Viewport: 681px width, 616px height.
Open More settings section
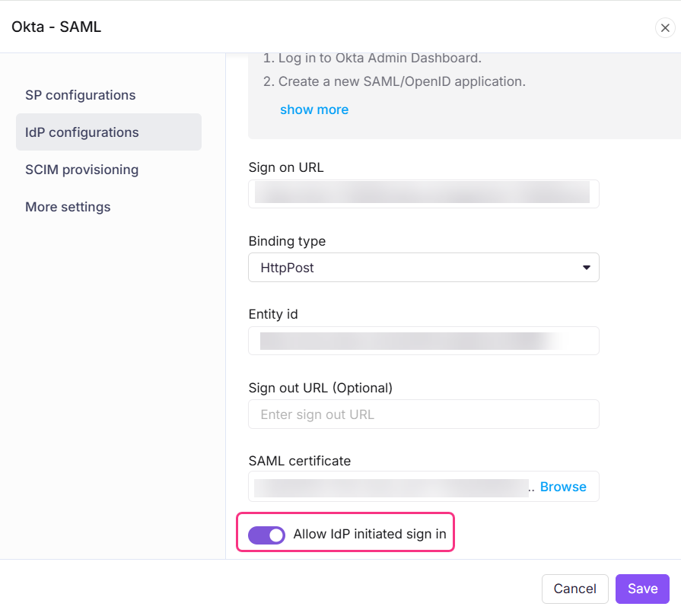[x=68, y=207]
